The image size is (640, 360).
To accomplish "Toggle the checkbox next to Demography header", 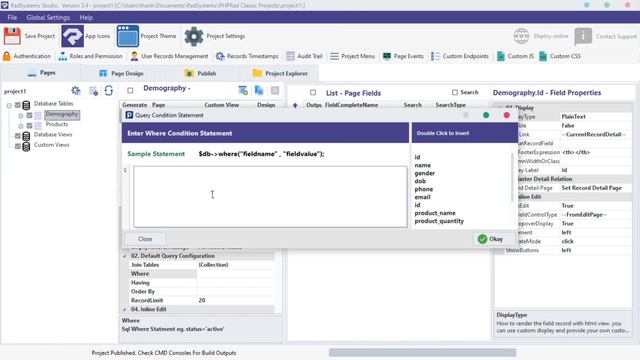I will [130, 90].
